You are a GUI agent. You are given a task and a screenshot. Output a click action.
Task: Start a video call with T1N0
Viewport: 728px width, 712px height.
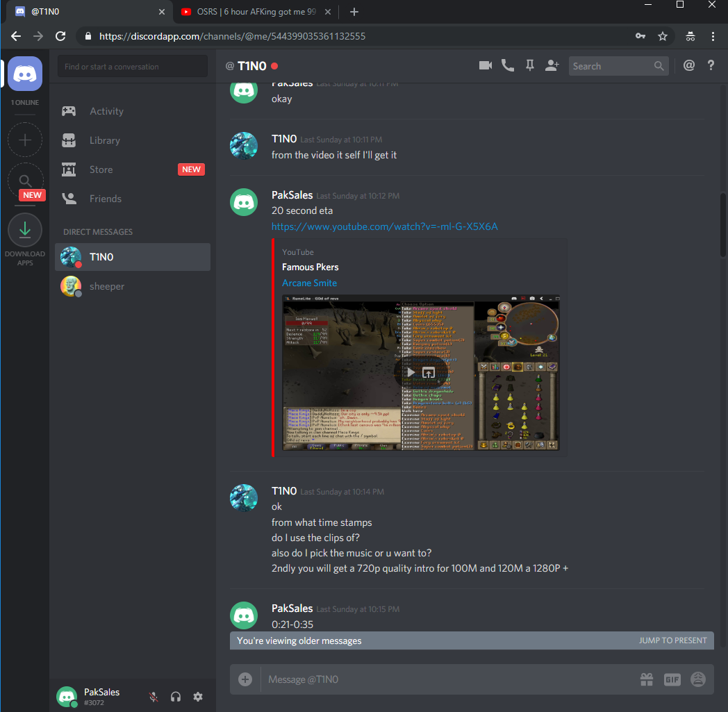tap(485, 66)
